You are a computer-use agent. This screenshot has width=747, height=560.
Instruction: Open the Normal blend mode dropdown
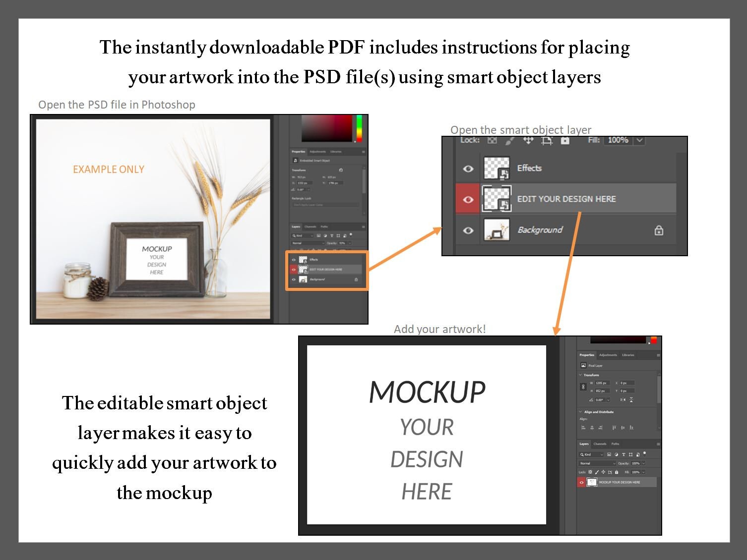point(597,463)
